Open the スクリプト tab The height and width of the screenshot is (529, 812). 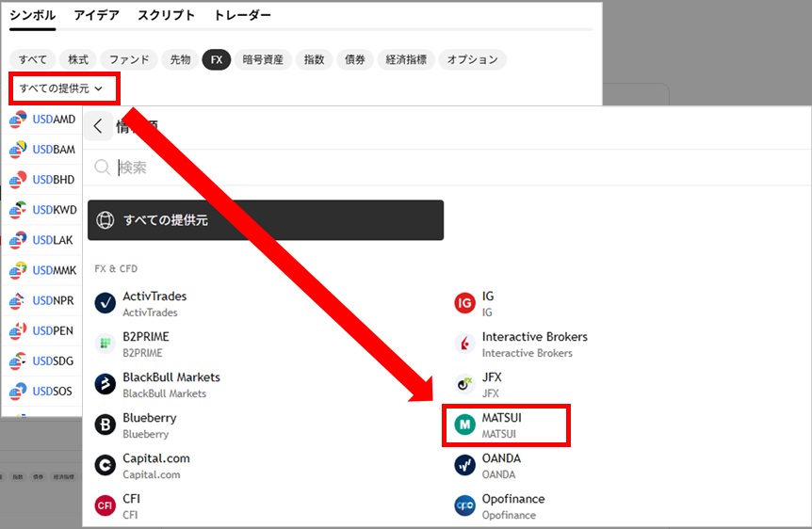tap(166, 16)
